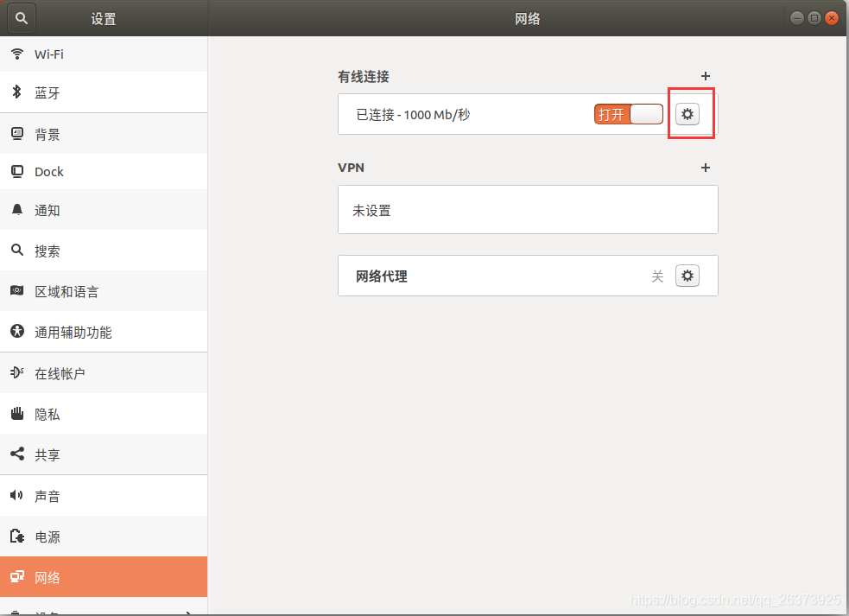Maximize the Settings window
The width and height of the screenshot is (849, 616).
tap(814, 18)
